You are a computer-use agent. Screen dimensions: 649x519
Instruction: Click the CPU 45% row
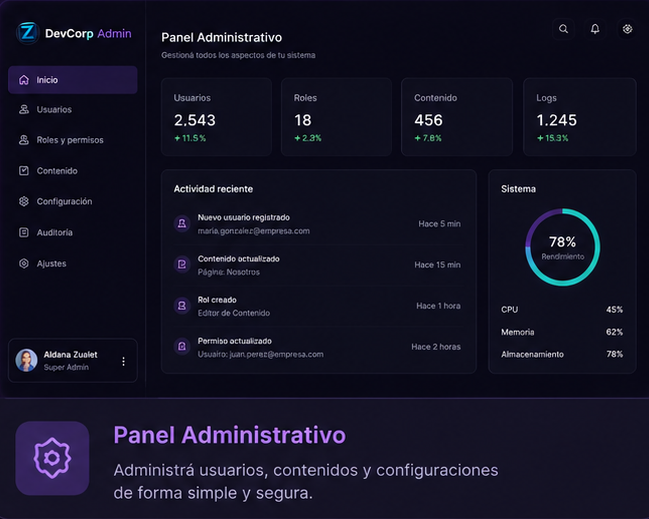(562, 310)
